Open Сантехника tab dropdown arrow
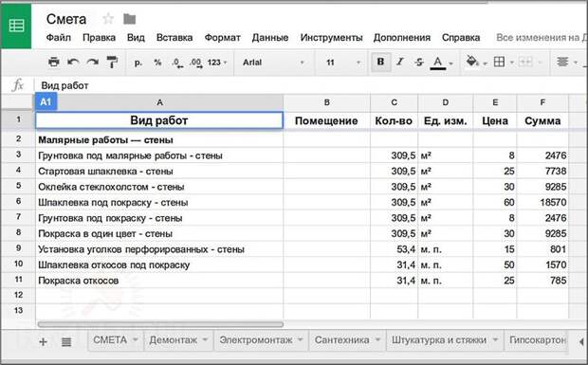This screenshot has height=365, width=588. [377, 339]
